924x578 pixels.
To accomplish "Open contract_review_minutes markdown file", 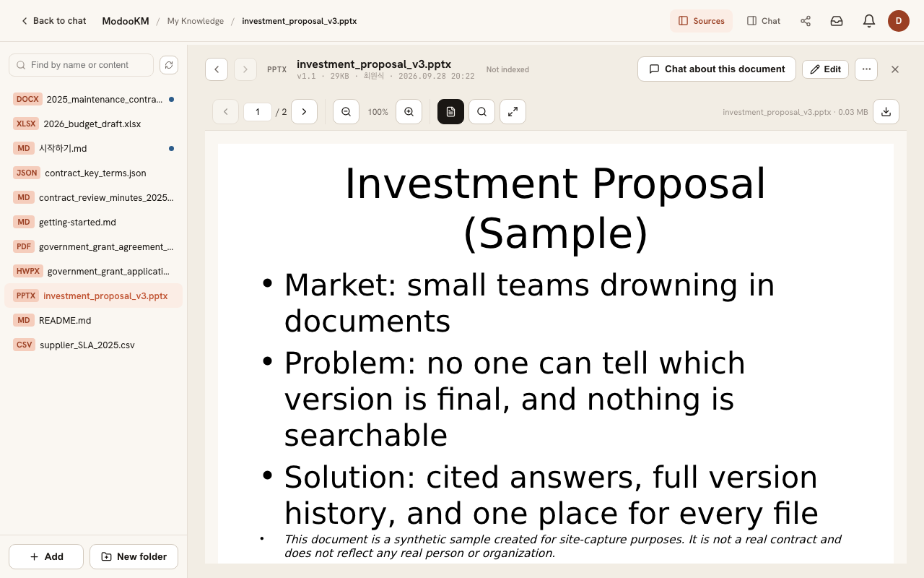I will click(x=93, y=197).
